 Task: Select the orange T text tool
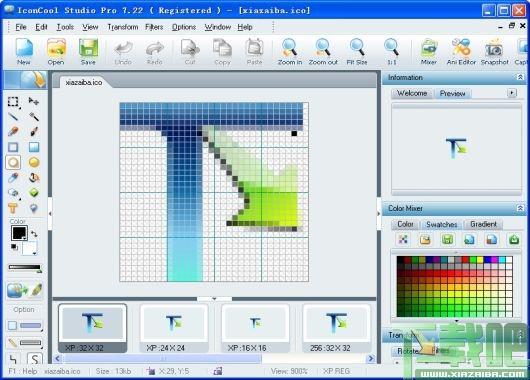13,208
